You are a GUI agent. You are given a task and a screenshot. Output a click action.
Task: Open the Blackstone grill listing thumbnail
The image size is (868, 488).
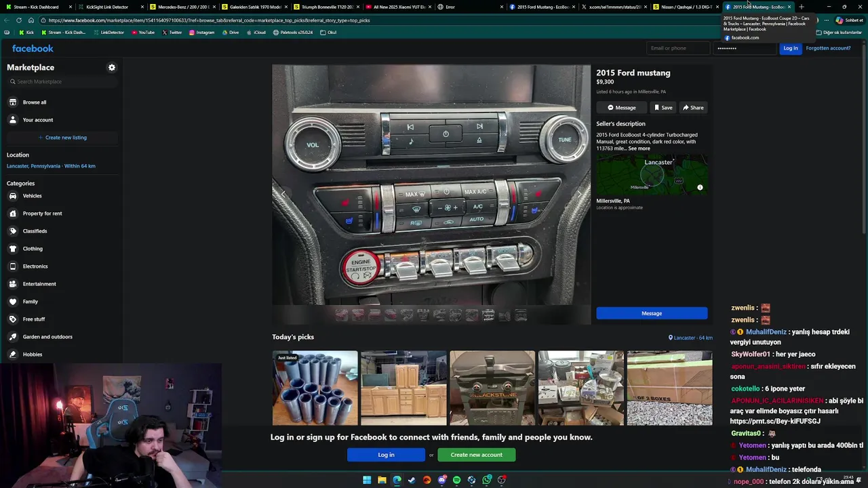click(x=492, y=388)
